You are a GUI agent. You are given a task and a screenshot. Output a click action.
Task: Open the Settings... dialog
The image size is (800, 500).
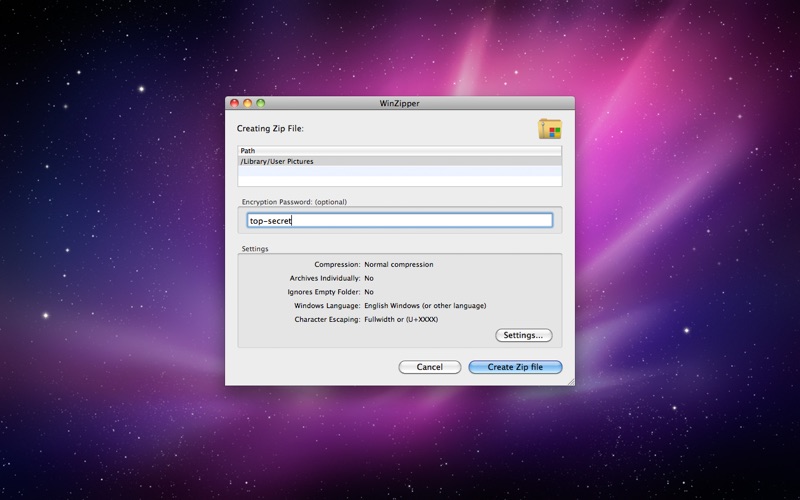[523, 335]
